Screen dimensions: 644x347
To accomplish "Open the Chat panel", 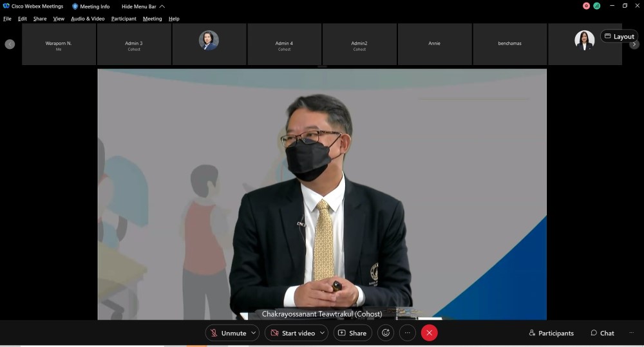I will click(602, 333).
